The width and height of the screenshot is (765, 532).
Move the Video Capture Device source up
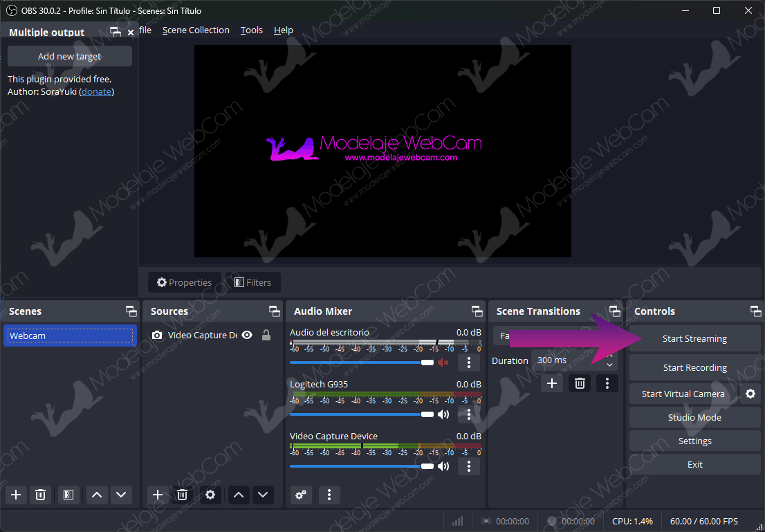pyautogui.click(x=238, y=495)
